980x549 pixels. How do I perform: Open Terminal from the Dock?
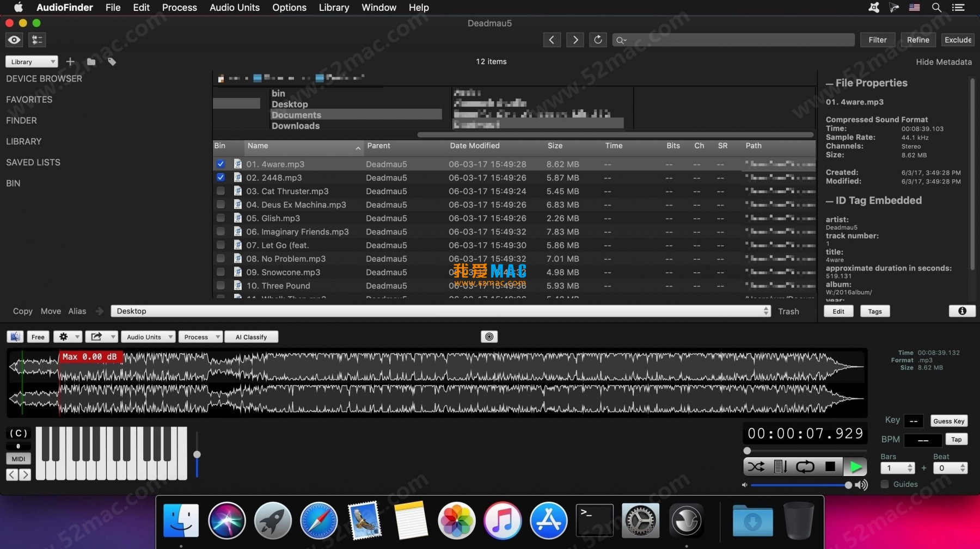[595, 521]
